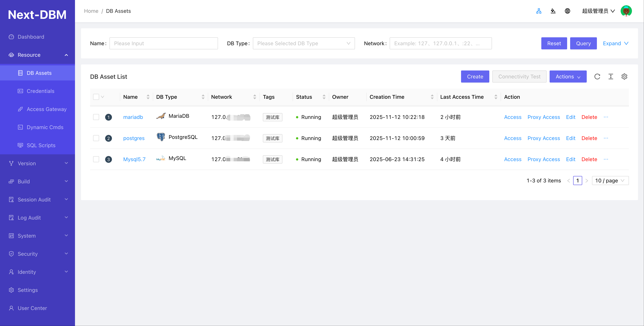Click the theme fill icon in the header
Viewport: 644px width, 326px height.
[x=553, y=11]
